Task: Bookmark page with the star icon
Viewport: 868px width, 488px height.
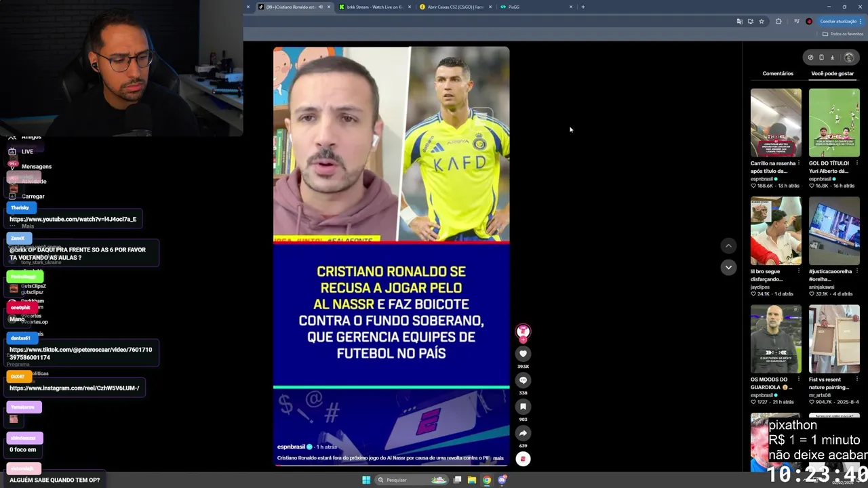Action: (762, 22)
